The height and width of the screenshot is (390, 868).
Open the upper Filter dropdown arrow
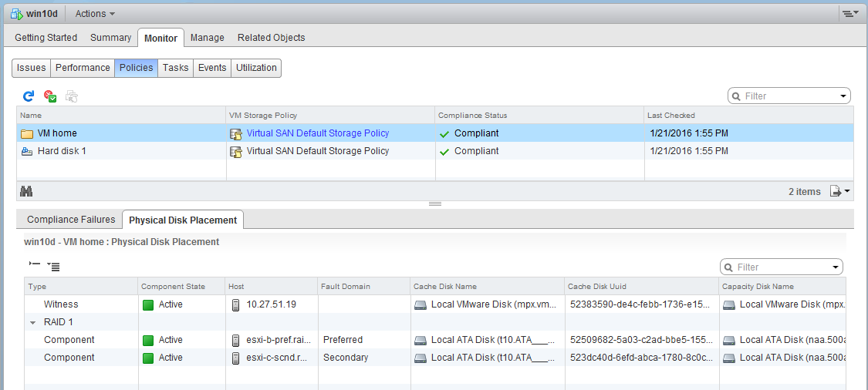pos(842,96)
